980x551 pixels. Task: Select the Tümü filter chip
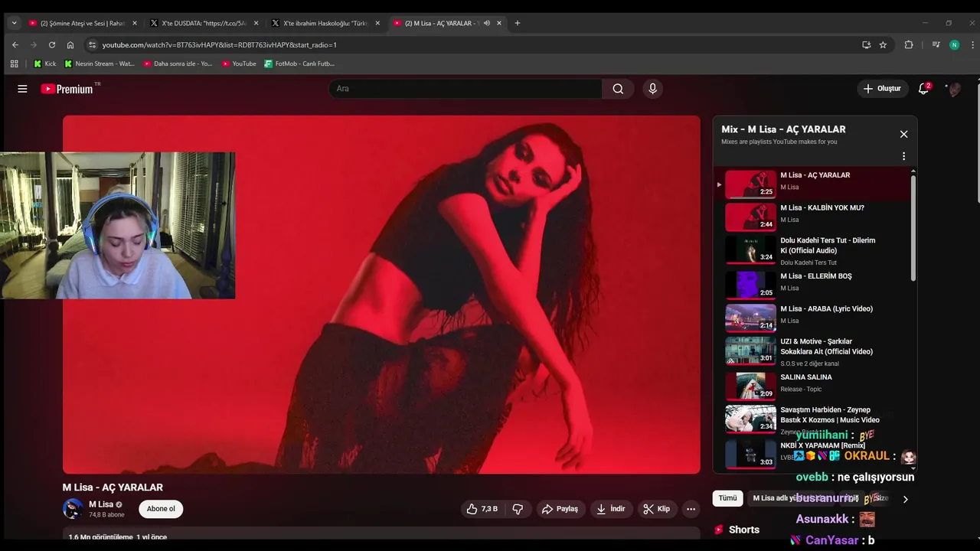727,498
